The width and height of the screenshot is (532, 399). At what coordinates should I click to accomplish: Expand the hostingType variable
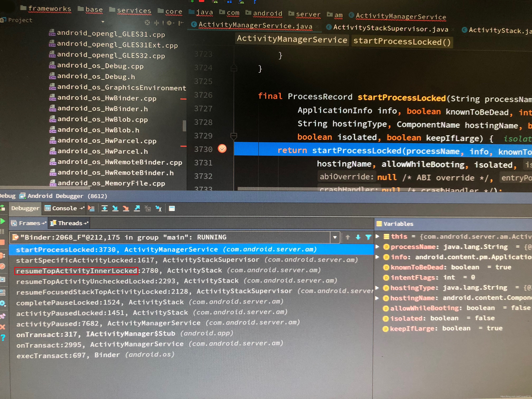tap(377, 288)
